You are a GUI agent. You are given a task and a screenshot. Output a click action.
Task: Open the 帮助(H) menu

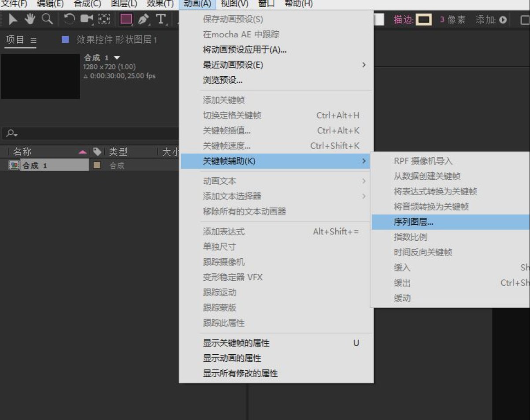coord(298,4)
